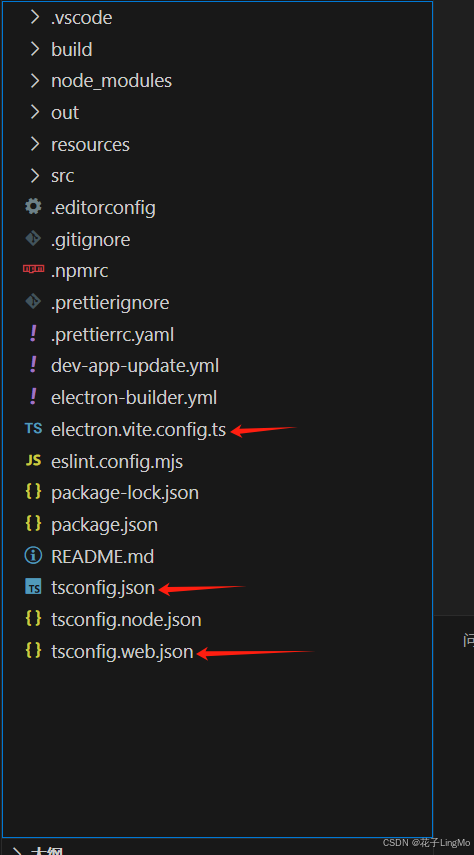Open the tsconfig.node.json file

pos(126,619)
